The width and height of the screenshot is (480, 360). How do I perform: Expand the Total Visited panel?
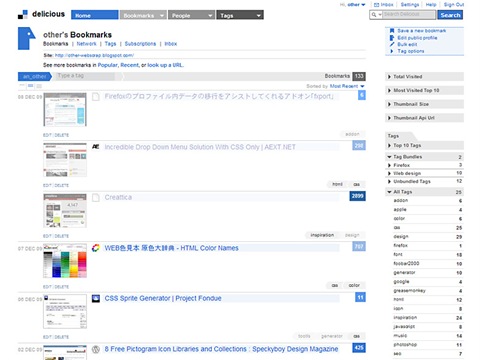(424, 77)
